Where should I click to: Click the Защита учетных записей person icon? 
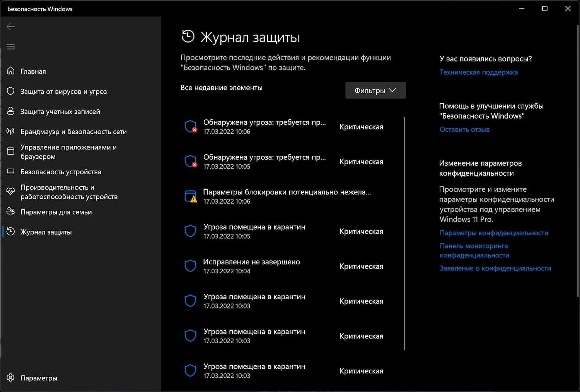pyautogui.click(x=11, y=111)
